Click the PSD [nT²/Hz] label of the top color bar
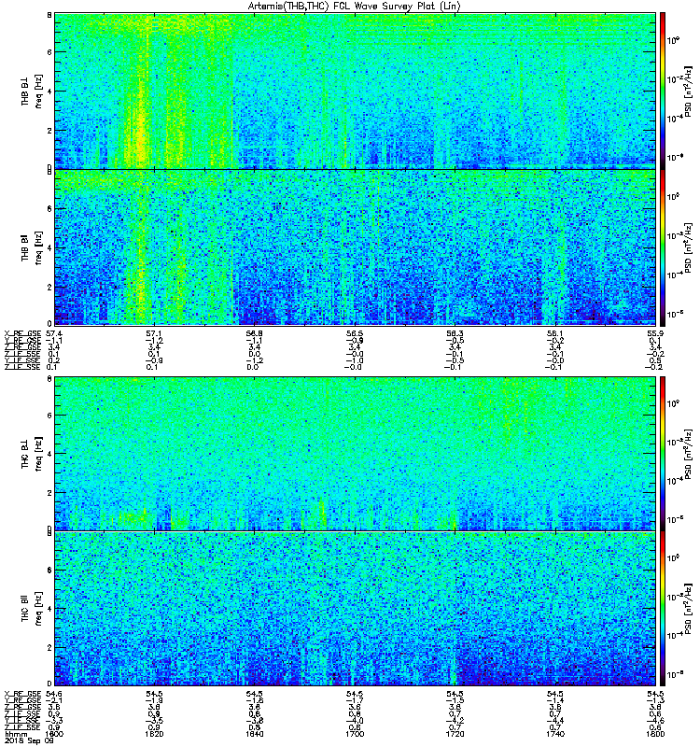This screenshot has height=747, width=700. (688, 91)
